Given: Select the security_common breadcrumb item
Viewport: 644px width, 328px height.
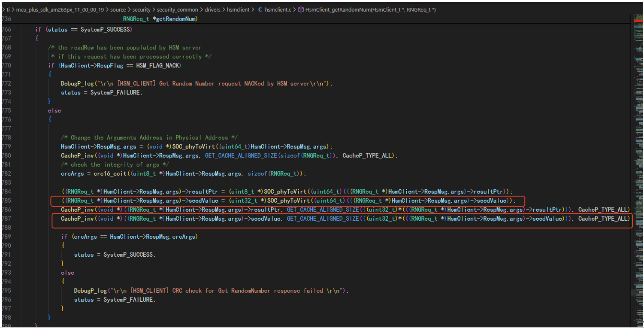Looking at the screenshot, I should click(x=177, y=9).
